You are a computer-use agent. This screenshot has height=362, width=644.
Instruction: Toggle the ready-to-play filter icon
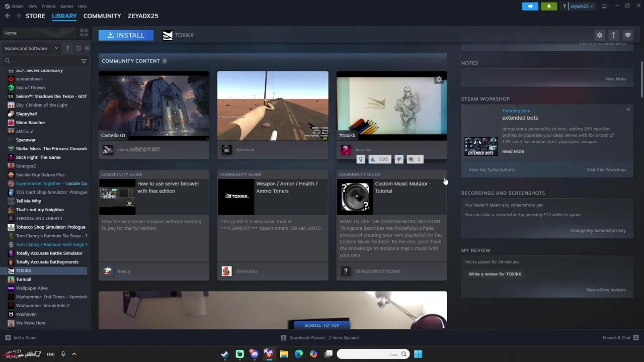87,48
